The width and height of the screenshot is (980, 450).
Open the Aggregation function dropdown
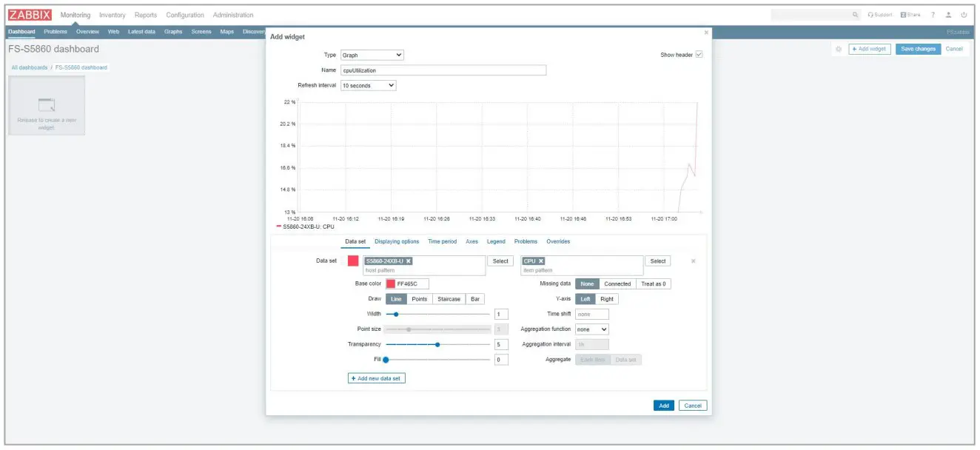tap(592, 329)
